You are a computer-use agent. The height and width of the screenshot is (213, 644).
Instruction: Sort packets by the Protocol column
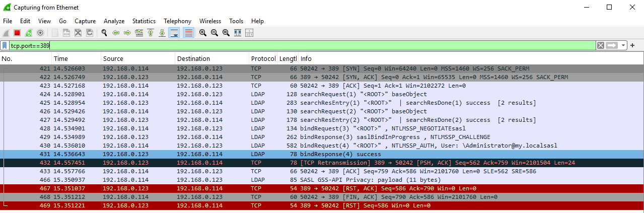(263, 59)
